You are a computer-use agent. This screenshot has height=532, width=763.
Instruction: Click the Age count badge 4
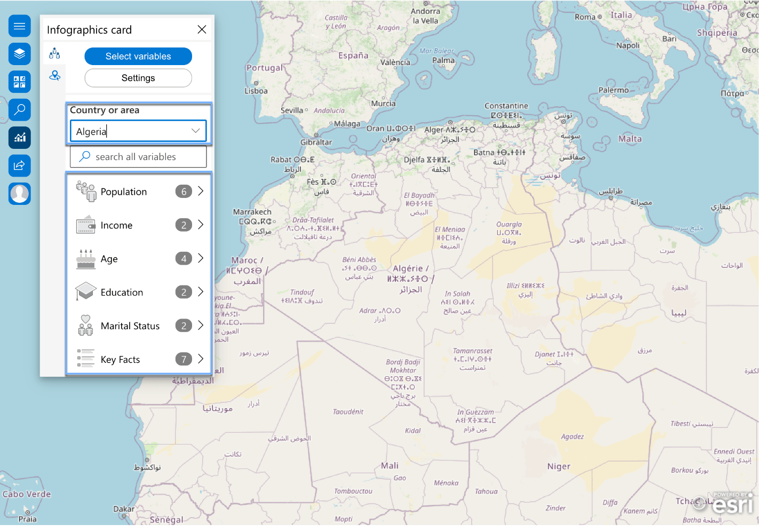(x=184, y=259)
